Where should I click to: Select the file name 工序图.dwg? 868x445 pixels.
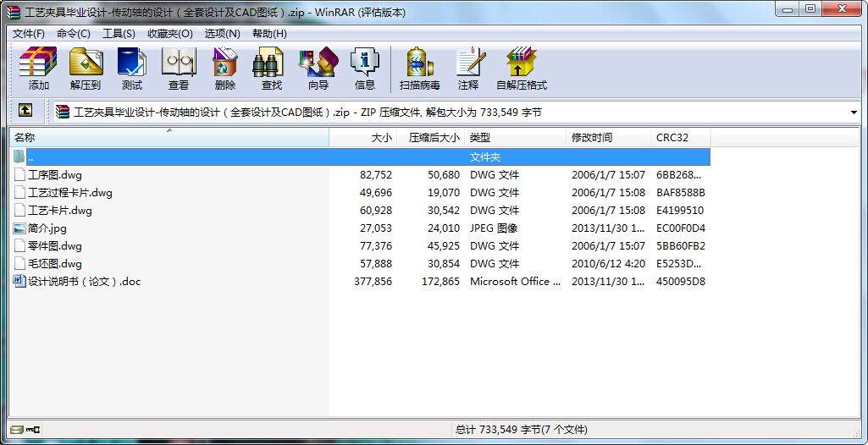(55, 174)
